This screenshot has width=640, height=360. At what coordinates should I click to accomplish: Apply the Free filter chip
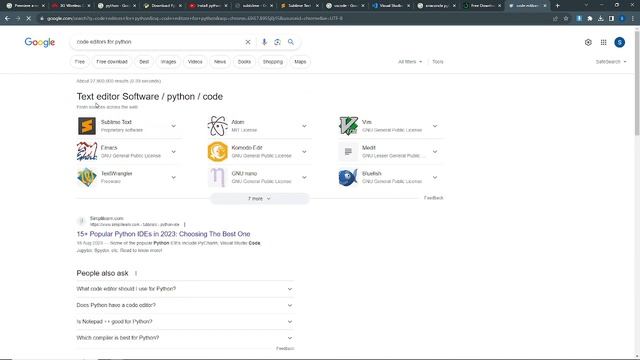80,62
